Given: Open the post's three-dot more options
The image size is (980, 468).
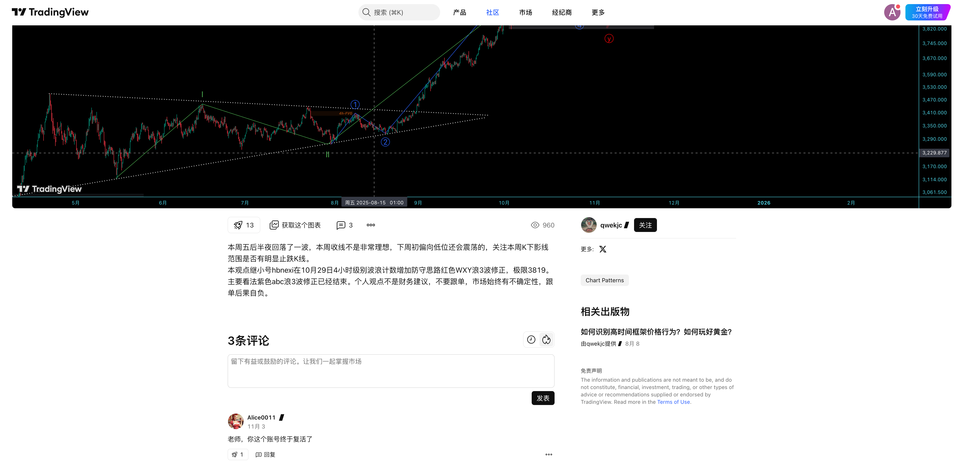Looking at the screenshot, I should 370,225.
